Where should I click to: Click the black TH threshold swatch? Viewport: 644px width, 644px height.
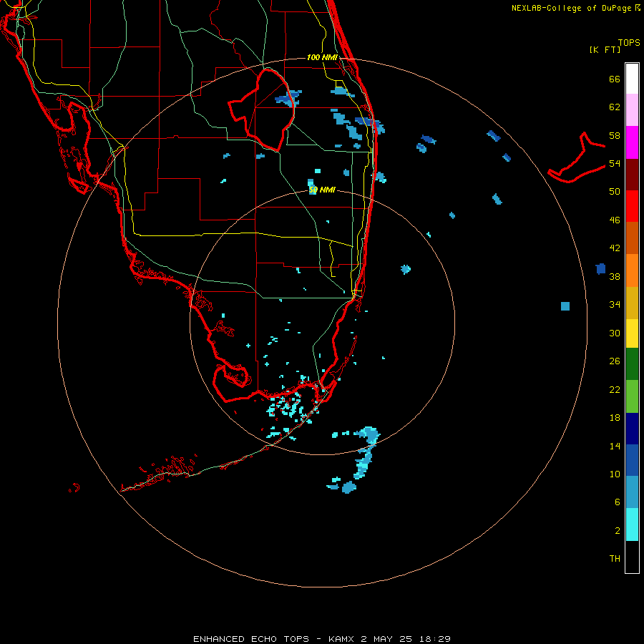632,557
